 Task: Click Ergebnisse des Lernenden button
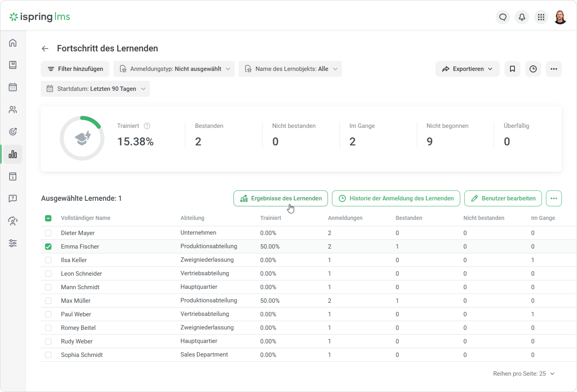tap(280, 198)
